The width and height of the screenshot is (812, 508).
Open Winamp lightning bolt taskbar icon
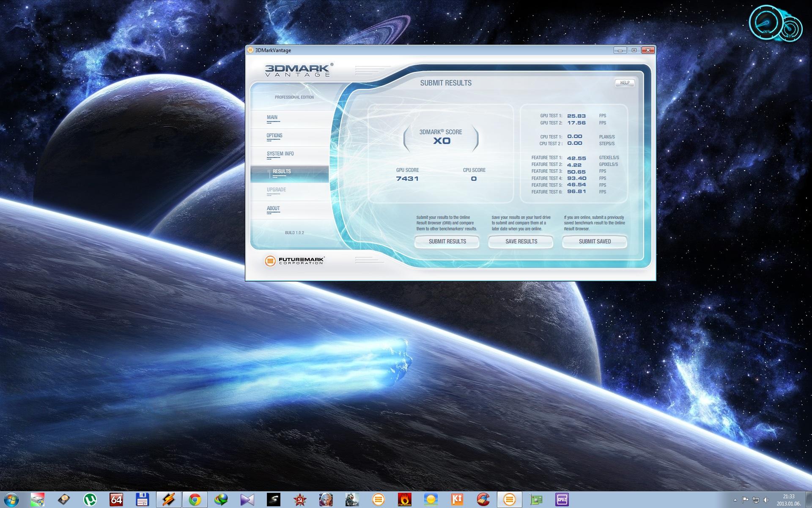[169, 500]
